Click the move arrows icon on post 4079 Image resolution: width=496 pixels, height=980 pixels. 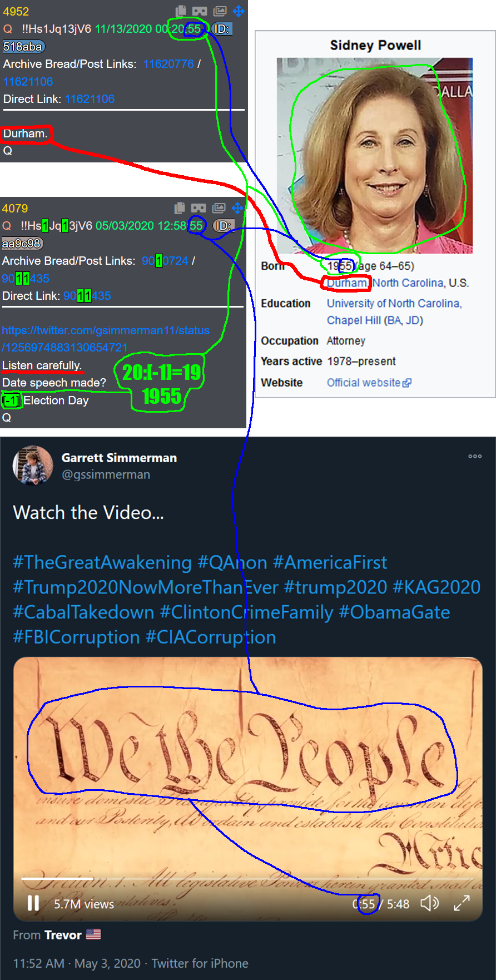click(237, 208)
